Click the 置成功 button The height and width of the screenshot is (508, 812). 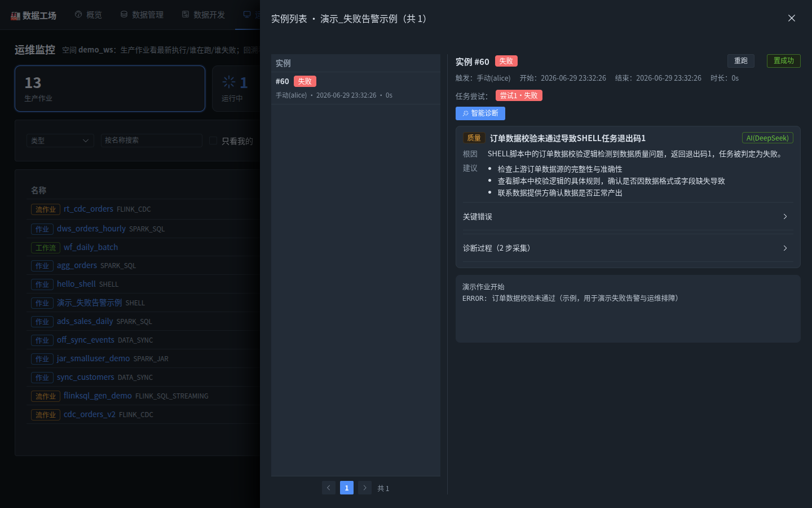pyautogui.click(x=784, y=61)
